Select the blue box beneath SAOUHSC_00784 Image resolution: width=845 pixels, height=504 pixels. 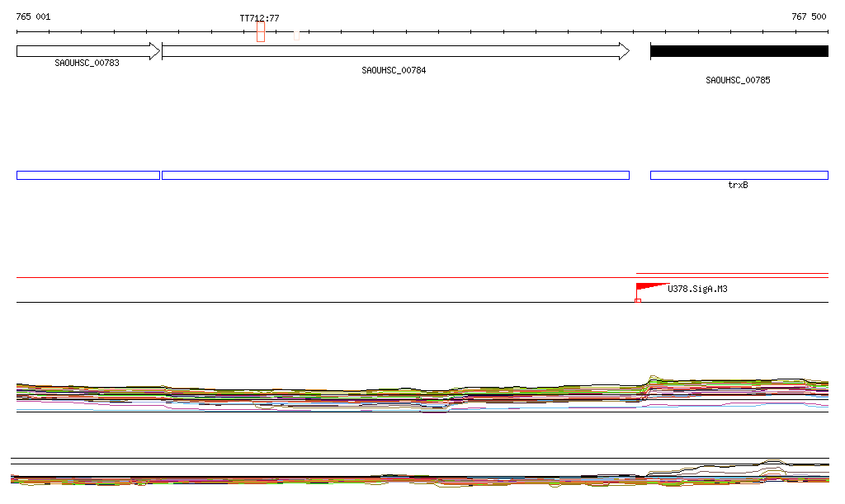(395, 175)
